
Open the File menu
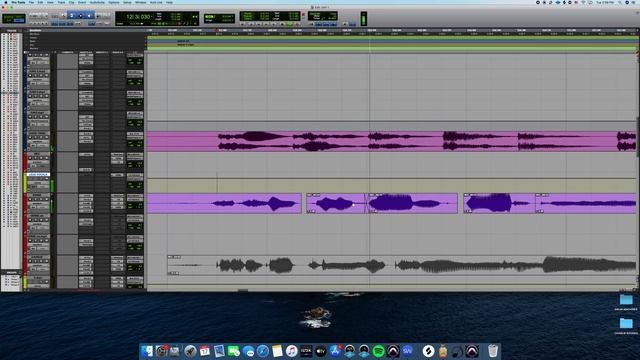31,2
